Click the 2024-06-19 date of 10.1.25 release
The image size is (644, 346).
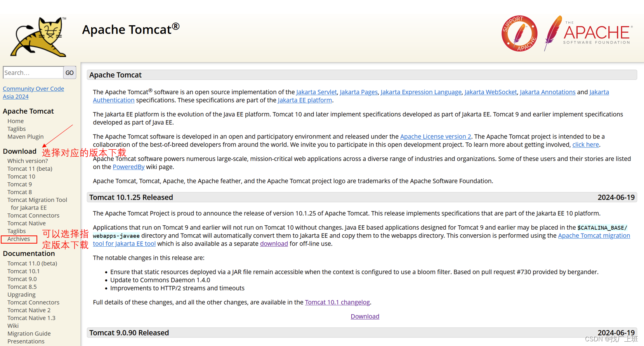click(x=616, y=197)
